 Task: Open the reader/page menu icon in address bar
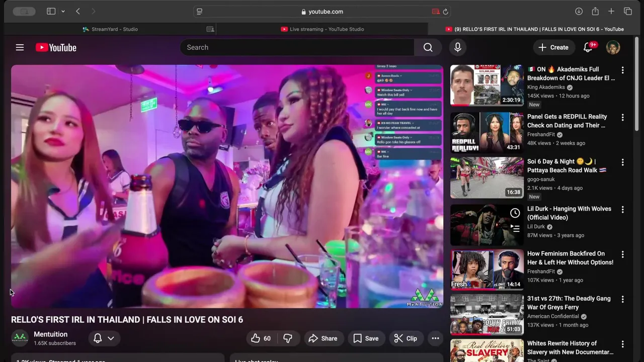point(200,12)
